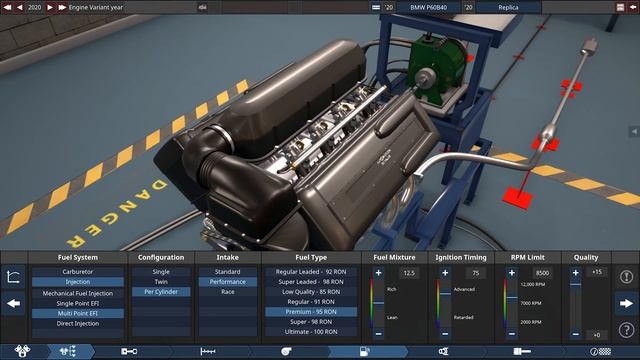This screenshot has width=640, height=360.
Task: Select Super - 98 RON fuel
Action: point(311,322)
